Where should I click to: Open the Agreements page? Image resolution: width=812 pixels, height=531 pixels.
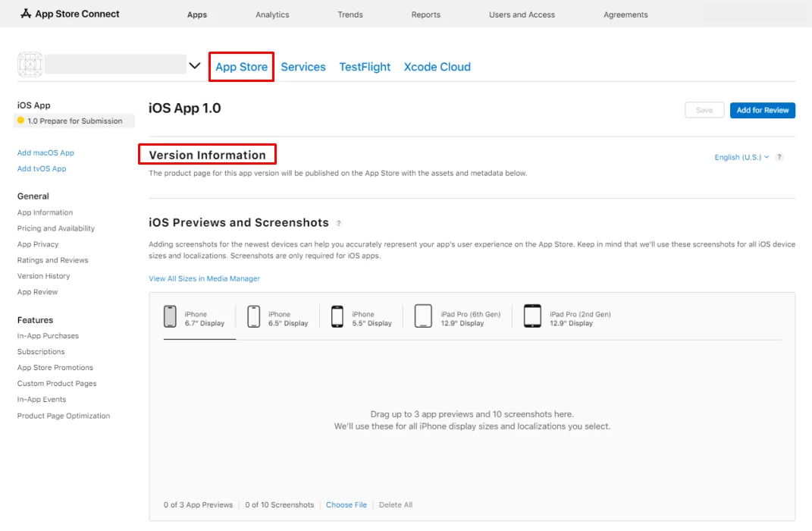tap(625, 14)
